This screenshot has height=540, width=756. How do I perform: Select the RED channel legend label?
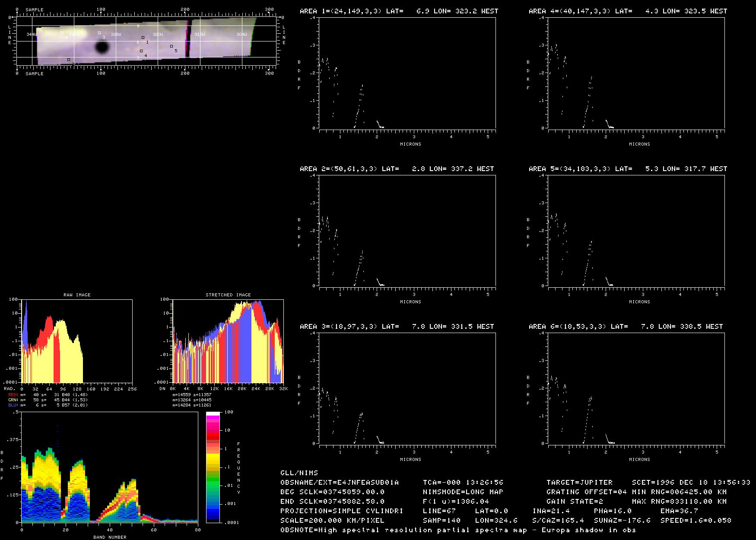click(x=13, y=394)
